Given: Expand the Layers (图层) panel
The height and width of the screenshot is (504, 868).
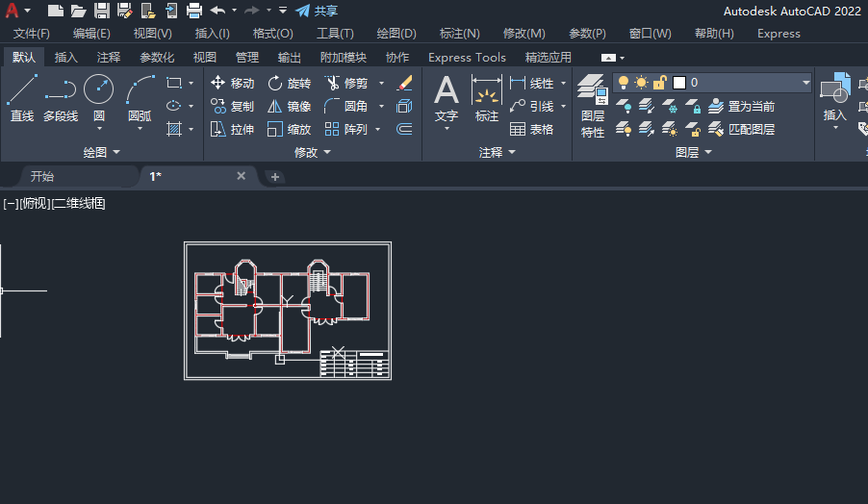Looking at the screenshot, I should (693, 152).
